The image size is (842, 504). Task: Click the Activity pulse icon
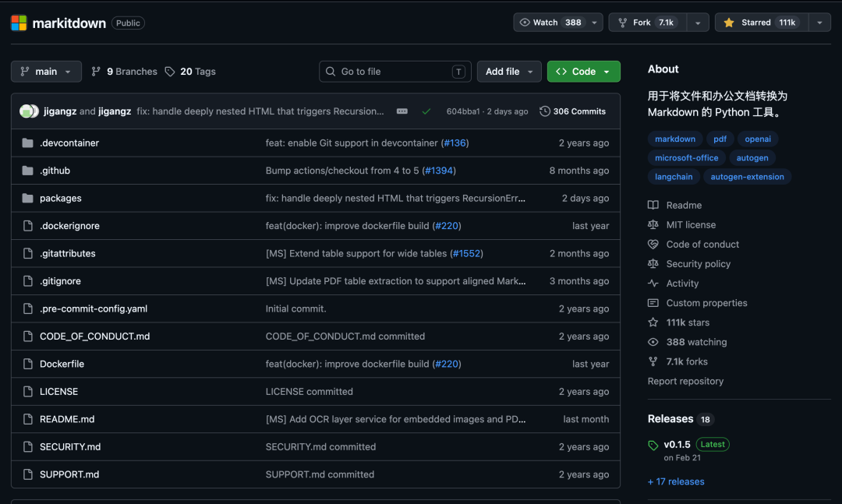coord(653,284)
